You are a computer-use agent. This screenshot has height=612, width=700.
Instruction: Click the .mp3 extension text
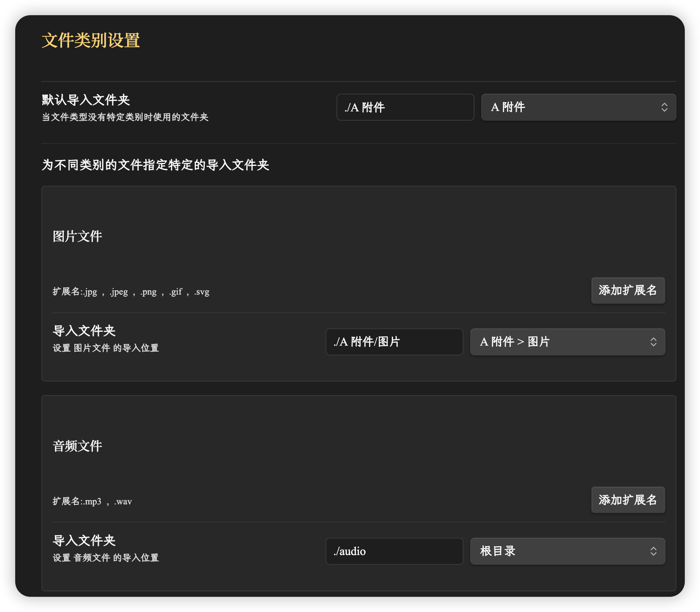(x=92, y=502)
